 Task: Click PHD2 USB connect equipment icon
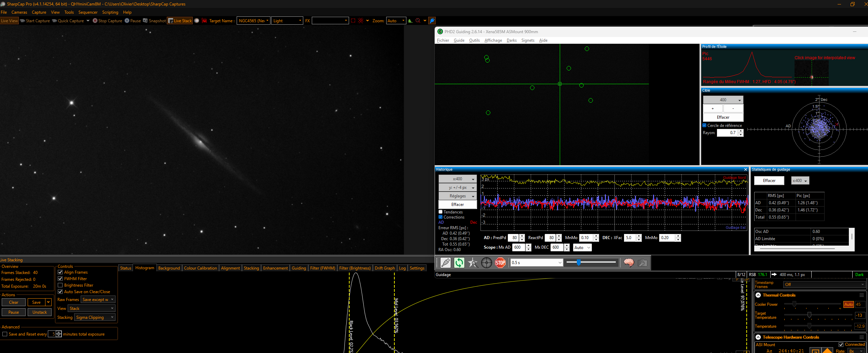(x=446, y=262)
